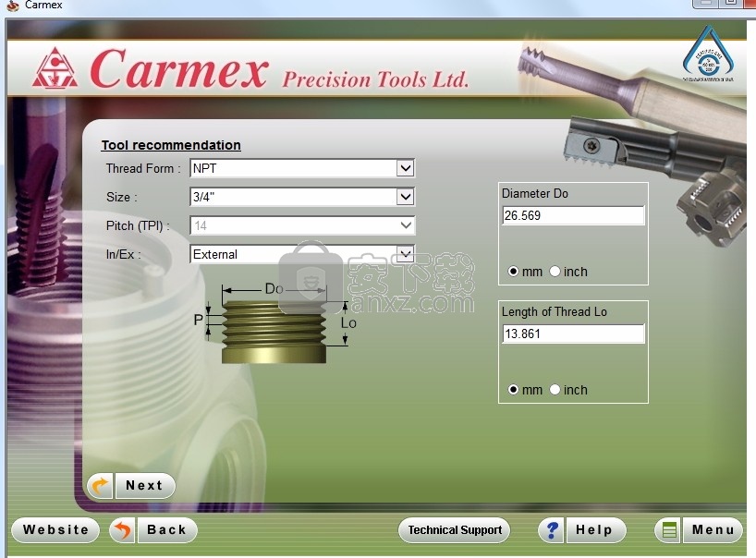This screenshot has width=756, height=558.
Task: Click the In/Ex label
Action: pyautogui.click(x=124, y=254)
